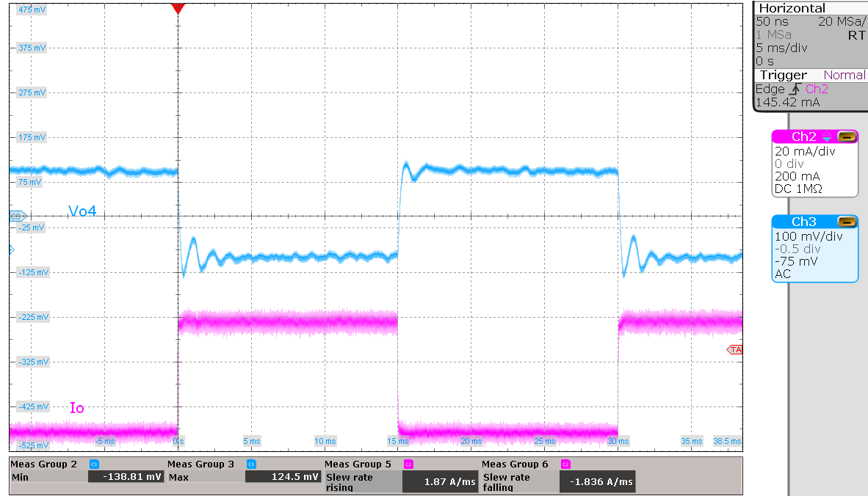Toggle the RT real-time acquisition indicator
868x496 pixels.
pos(856,33)
